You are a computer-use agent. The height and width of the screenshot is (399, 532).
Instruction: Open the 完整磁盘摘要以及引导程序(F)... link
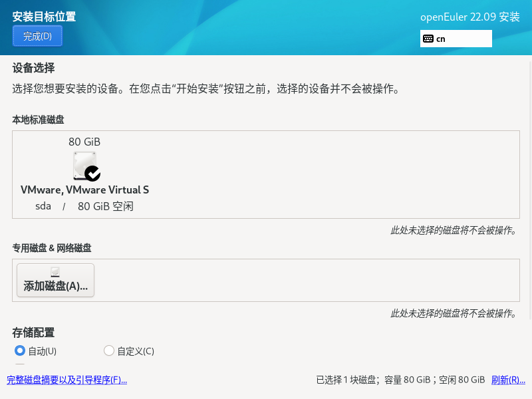point(67,380)
